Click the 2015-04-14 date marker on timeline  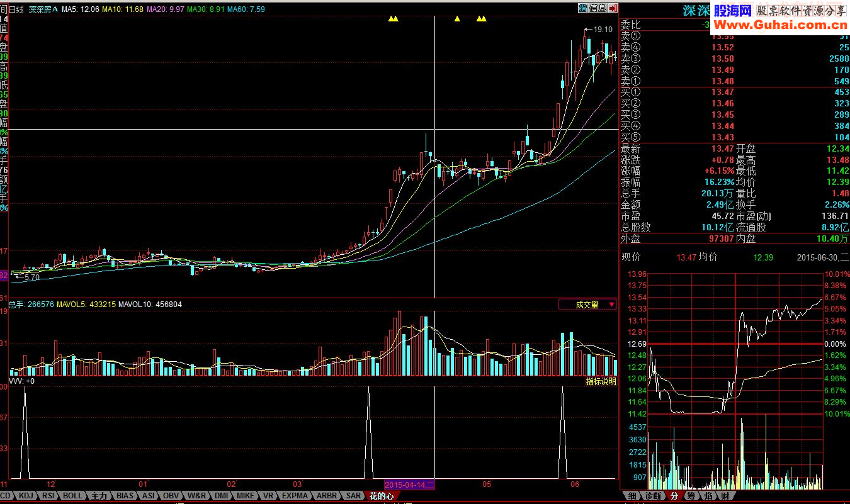coord(409,485)
